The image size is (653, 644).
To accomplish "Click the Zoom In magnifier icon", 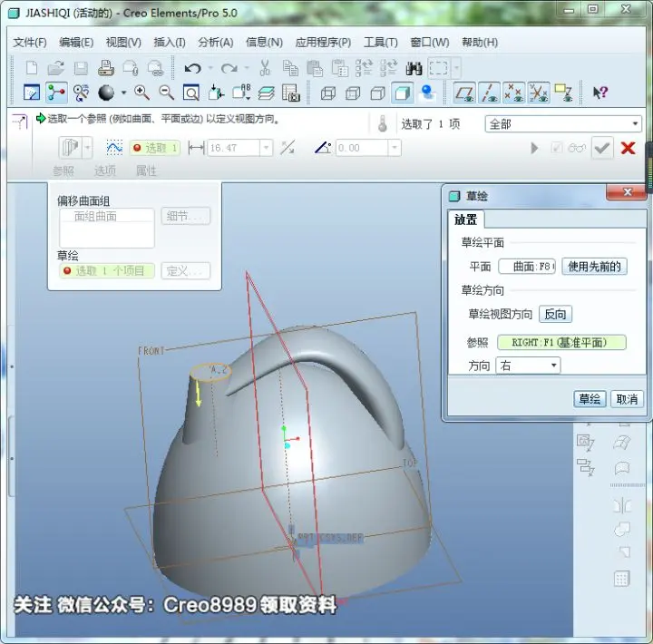I will tap(141, 93).
